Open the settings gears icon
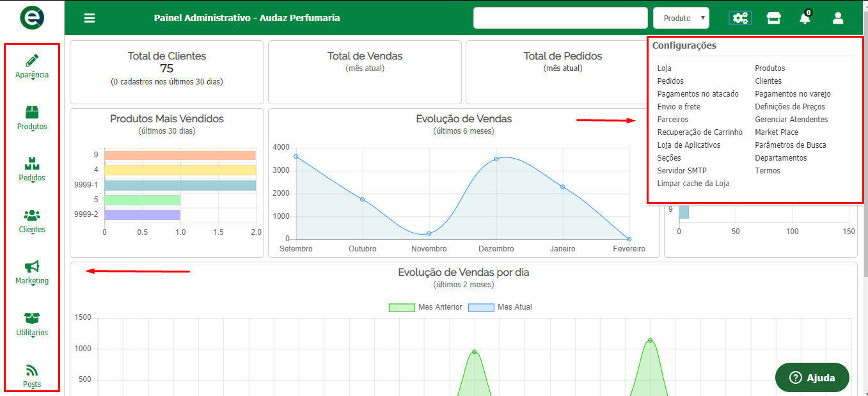The image size is (868, 396). [740, 18]
